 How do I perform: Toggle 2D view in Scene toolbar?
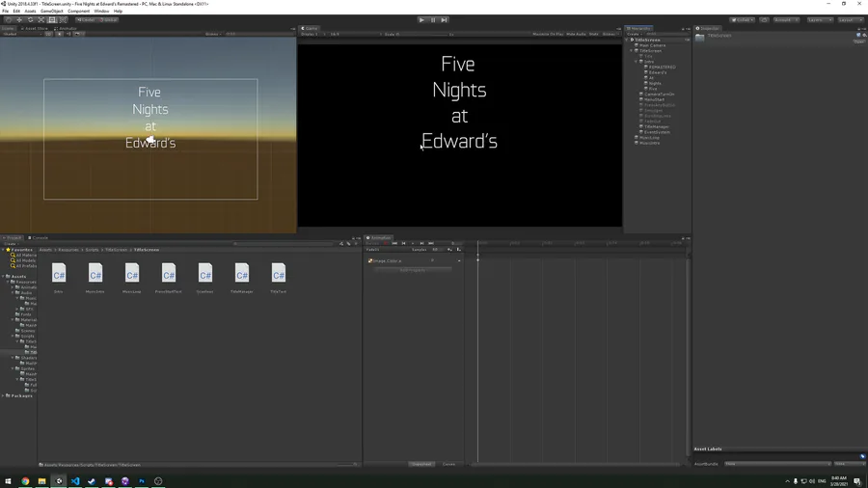click(x=49, y=35)
